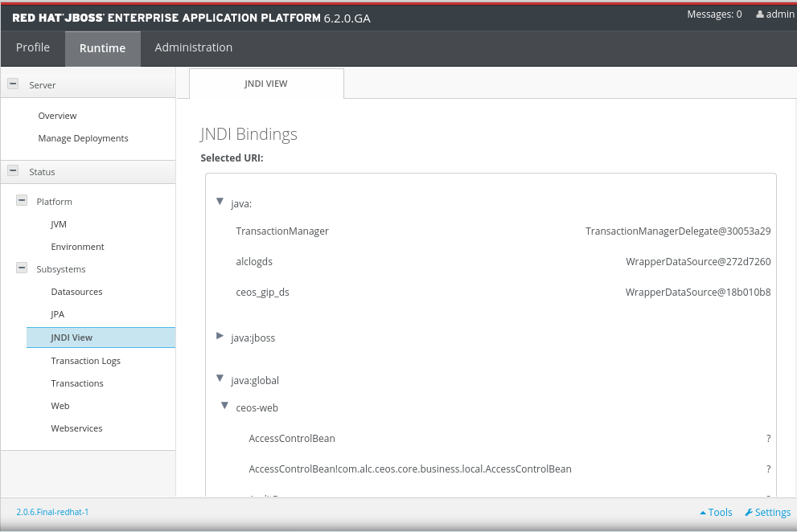This screenshot has height=532, width=797.
Task: Open the Environment page
Action: point(77,247)
